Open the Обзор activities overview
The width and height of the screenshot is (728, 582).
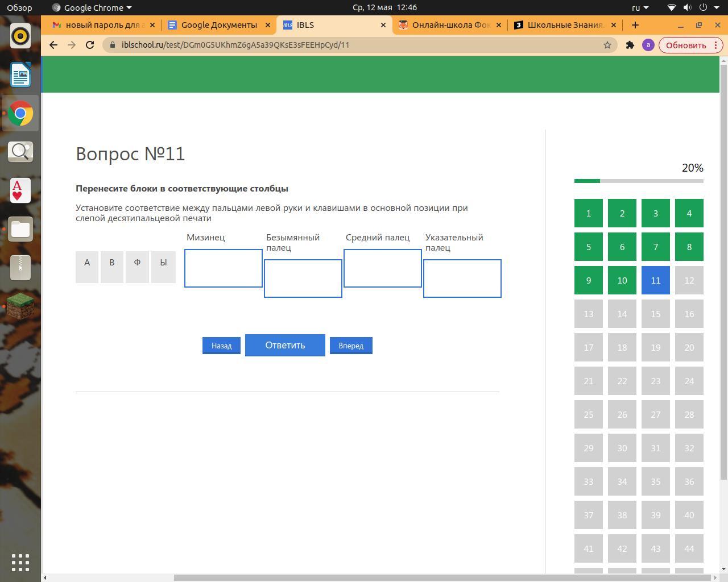[x=19, y=7]
